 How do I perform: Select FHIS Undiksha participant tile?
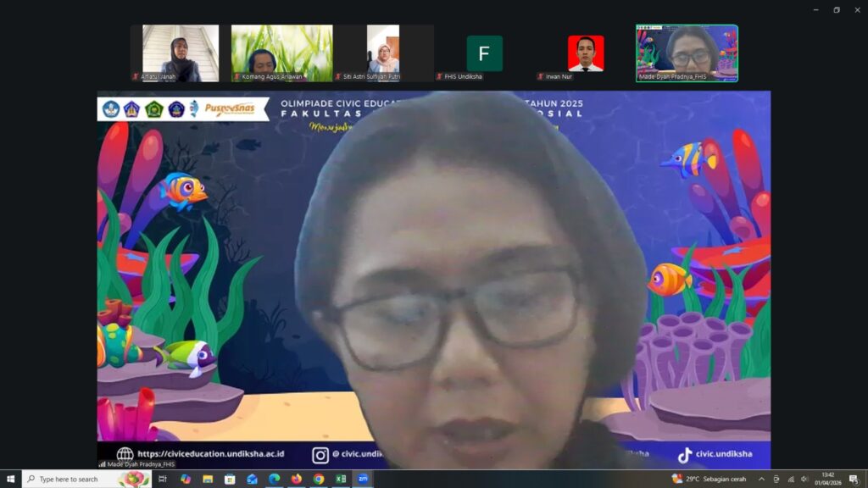click(484, 53)
